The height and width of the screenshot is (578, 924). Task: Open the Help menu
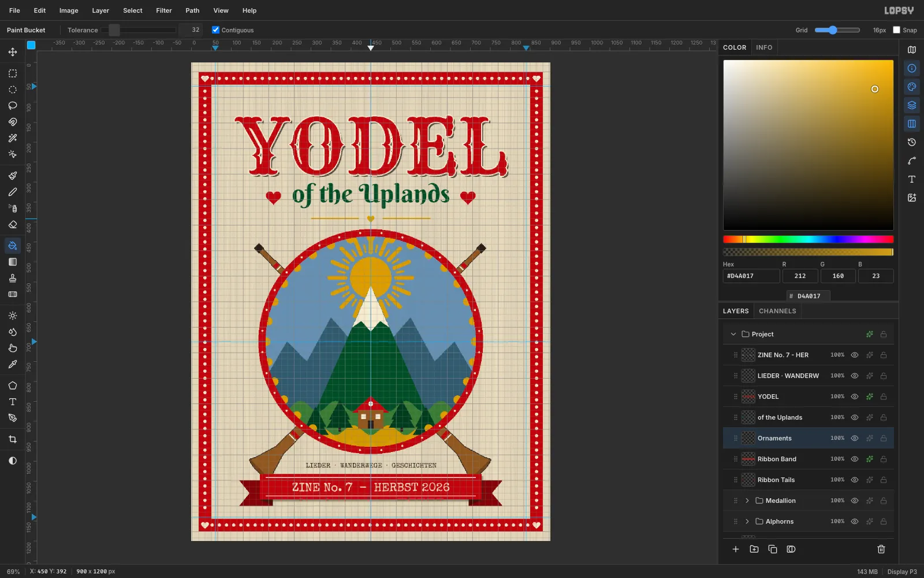point(249,10)
